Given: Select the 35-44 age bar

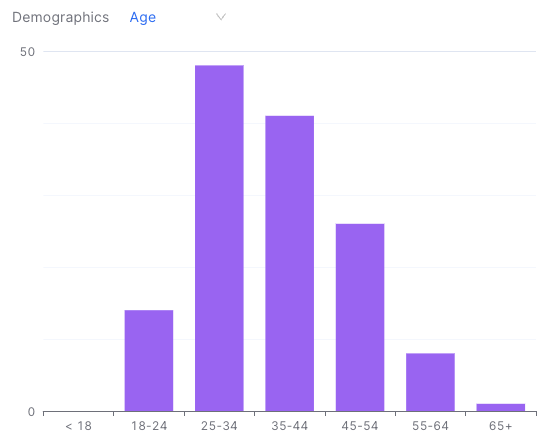Looking at the screenshot, I should (x=289, y=264).
